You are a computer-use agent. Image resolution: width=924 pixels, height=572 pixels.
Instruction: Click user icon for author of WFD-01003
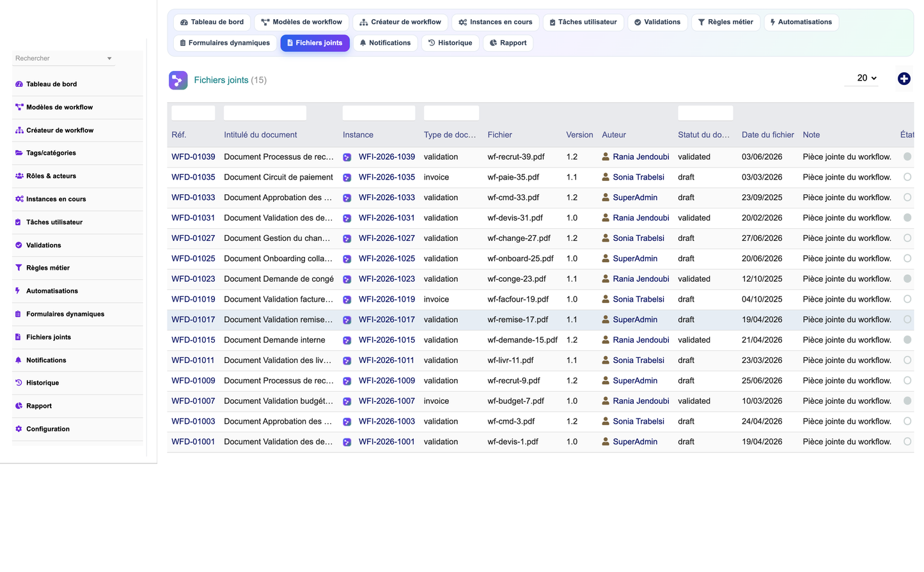606,421
